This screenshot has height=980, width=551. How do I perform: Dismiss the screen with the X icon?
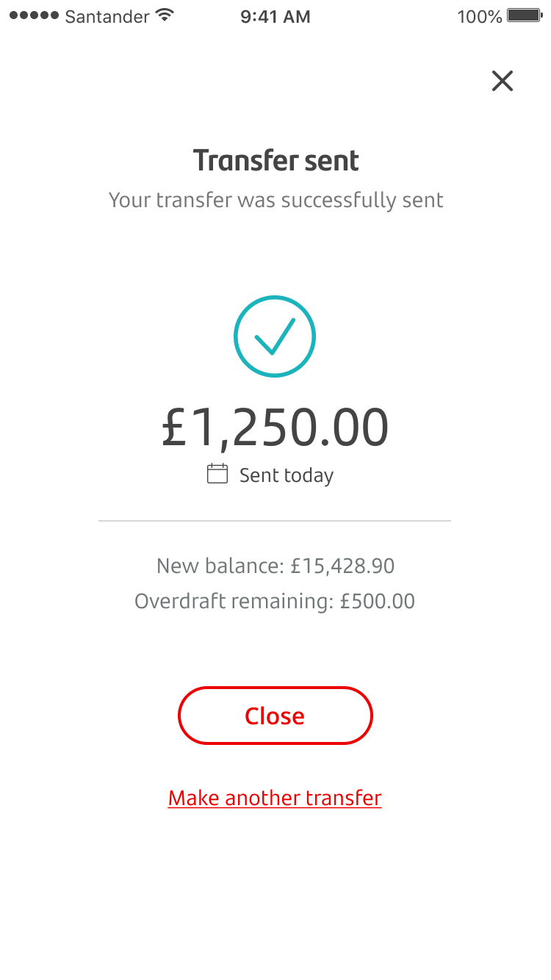[x=503, y=81]
